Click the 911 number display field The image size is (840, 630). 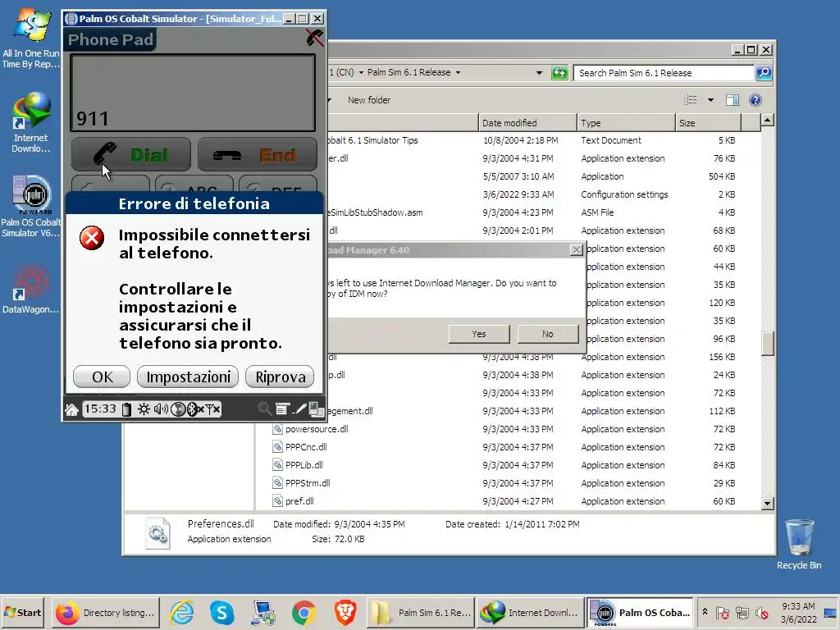coord(193,93)
